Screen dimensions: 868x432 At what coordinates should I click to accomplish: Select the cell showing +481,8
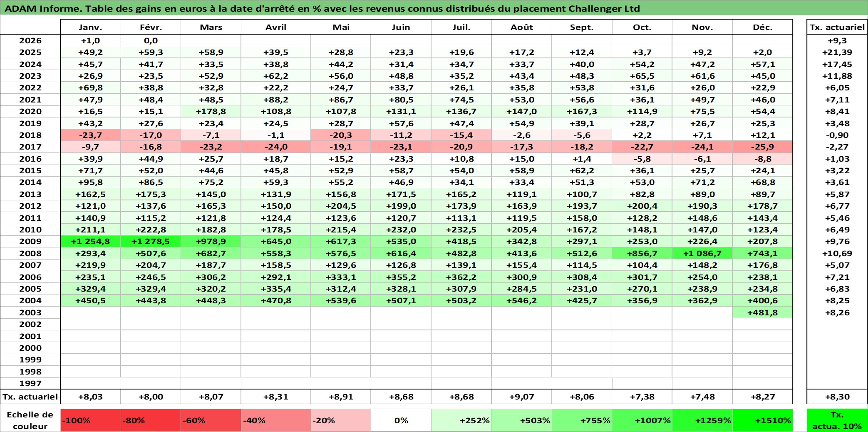(x=762, y=312)
